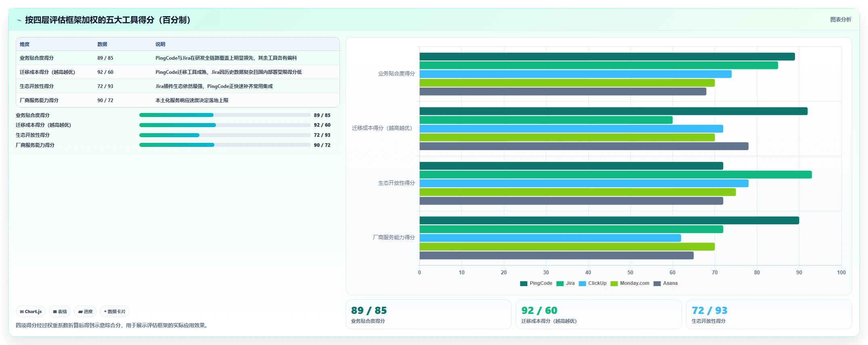Click the 72 / 93 value in the table

(x=105, y=86)
